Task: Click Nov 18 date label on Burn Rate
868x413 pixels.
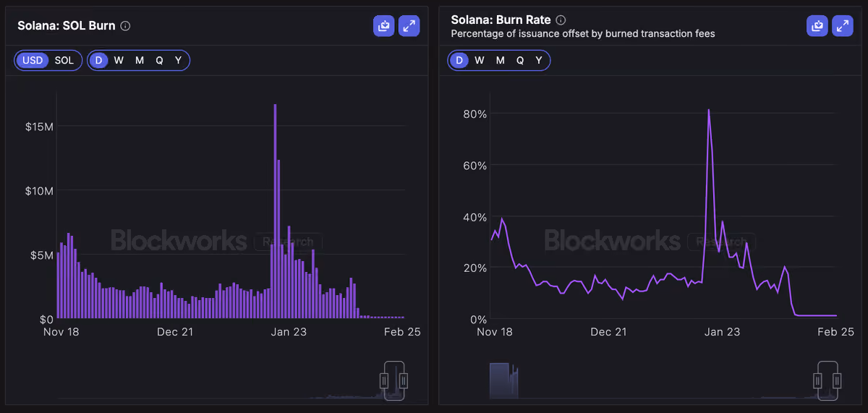Action: click(495, 332)
